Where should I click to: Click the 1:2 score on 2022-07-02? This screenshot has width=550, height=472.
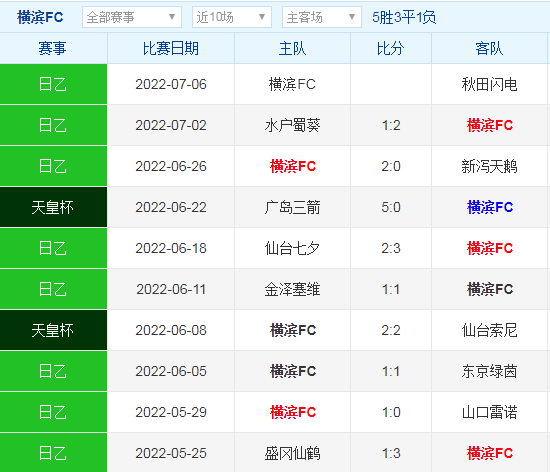click(391, 125)
